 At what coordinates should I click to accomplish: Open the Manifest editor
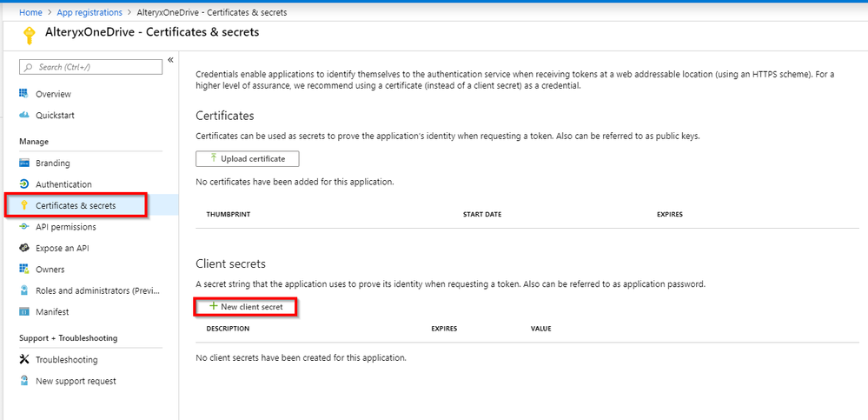(x=52, y=311)
